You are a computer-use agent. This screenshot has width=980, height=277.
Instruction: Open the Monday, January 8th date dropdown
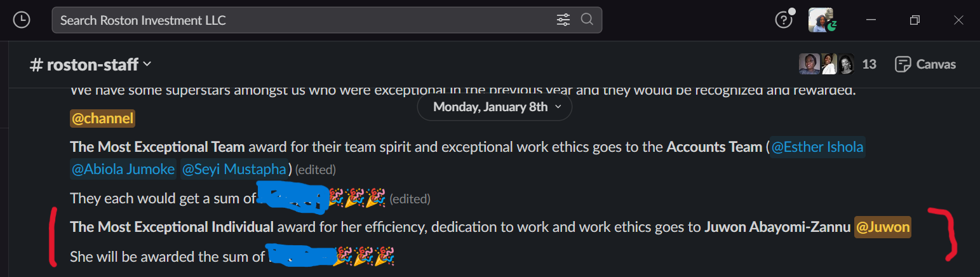[x=494, y=107]
